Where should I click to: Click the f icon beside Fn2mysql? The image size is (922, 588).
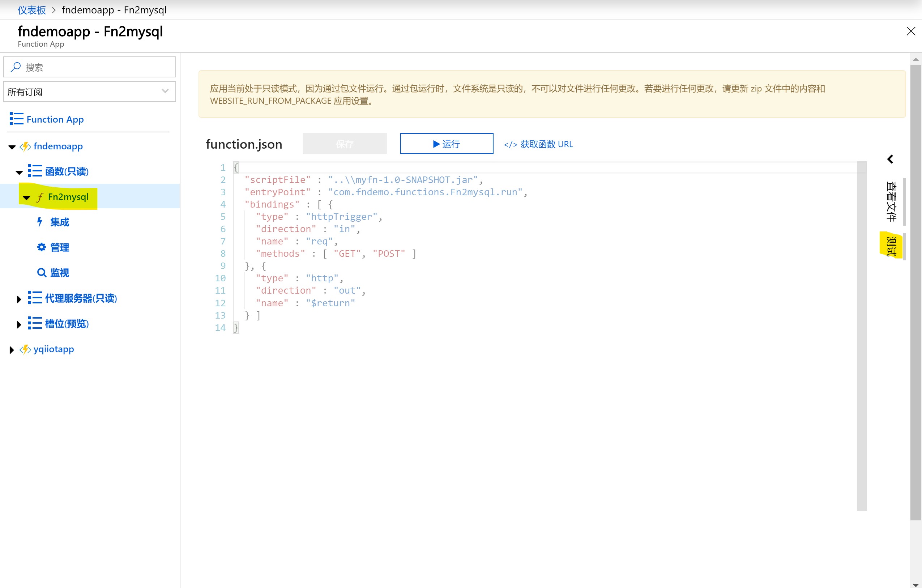coord(40,197)
